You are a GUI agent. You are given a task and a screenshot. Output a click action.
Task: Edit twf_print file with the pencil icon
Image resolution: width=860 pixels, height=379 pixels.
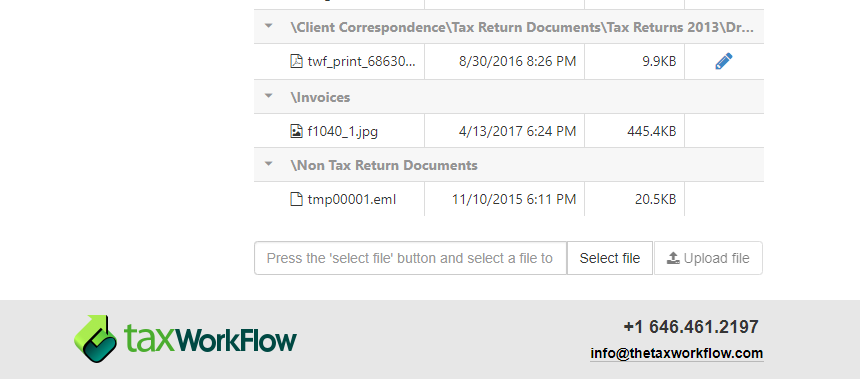pos(723,61)
